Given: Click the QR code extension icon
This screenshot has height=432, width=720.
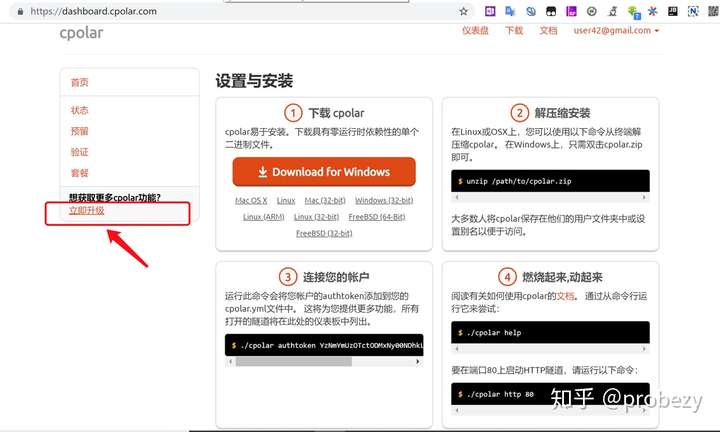Looking at the screenshot, I should [713, 11].
